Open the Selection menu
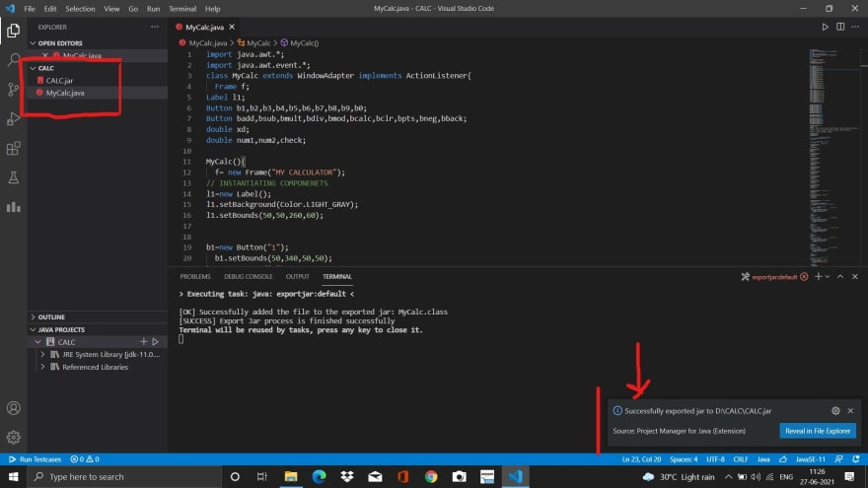 coord(80,9)
